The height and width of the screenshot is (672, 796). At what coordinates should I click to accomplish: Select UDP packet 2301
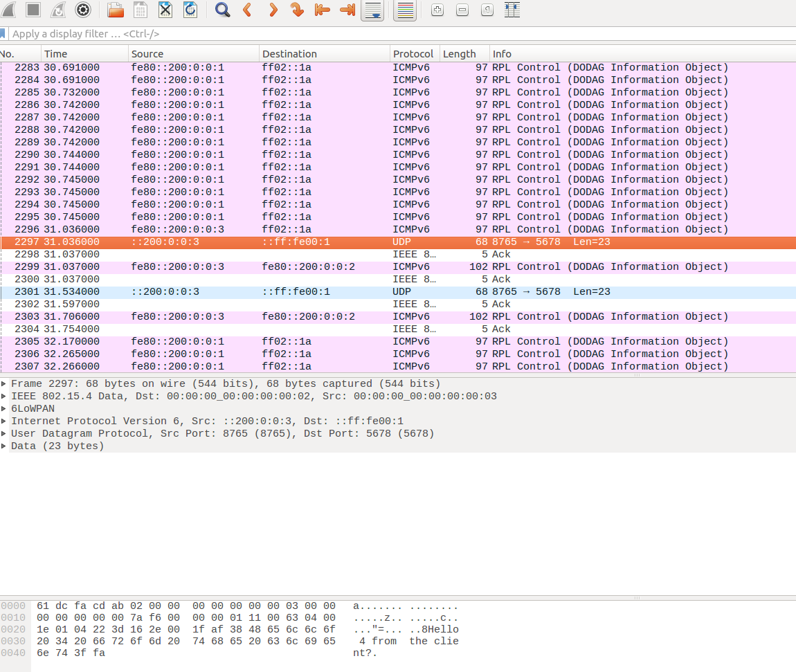pyautogui.click(x=398, y=292)
